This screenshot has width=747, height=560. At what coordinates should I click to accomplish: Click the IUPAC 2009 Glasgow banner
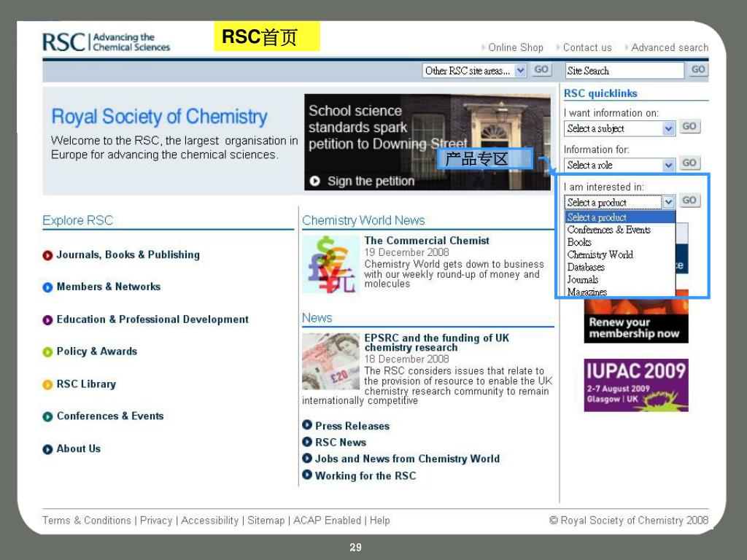pyautogui.click(x=636, y=385)
